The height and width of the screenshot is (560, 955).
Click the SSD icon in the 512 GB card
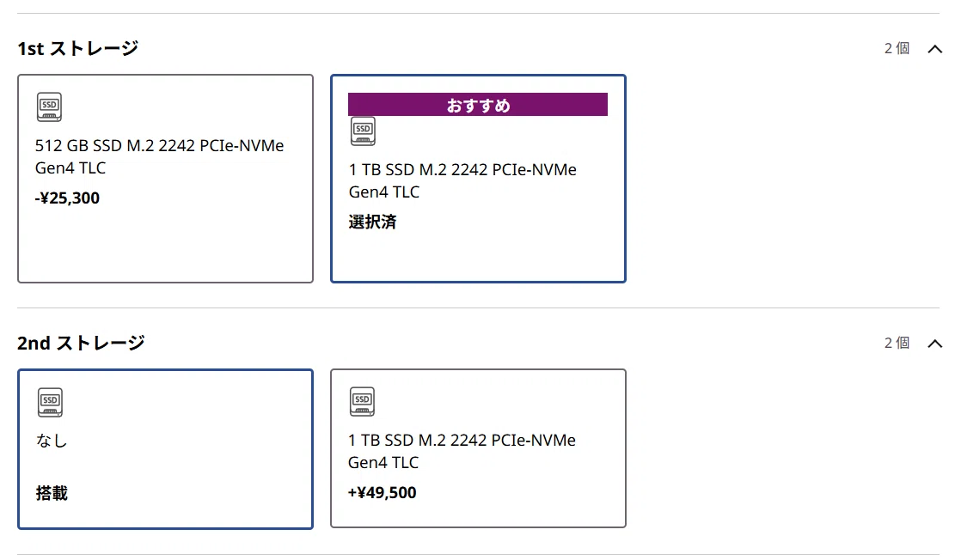pyautogui.click(x=49, y=107)
